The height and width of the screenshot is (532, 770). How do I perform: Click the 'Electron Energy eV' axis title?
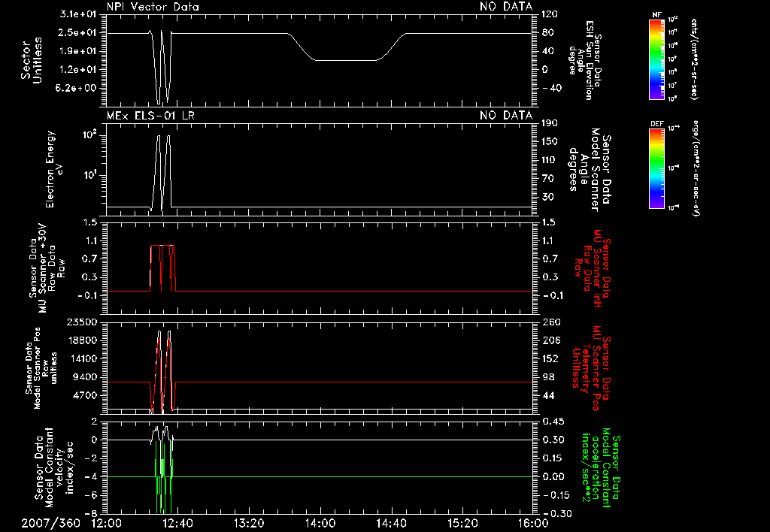click(x=54, y=169)
